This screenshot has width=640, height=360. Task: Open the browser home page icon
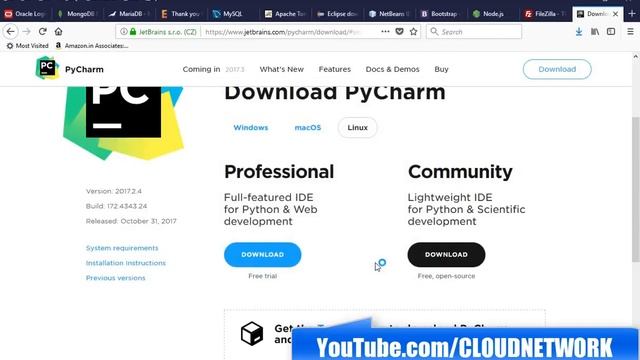58,31
